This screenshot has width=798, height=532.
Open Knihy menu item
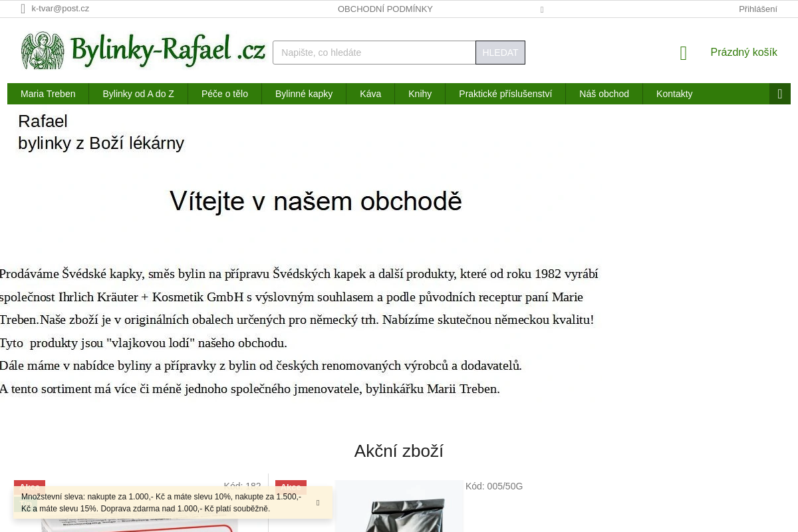tap(420, 94)
